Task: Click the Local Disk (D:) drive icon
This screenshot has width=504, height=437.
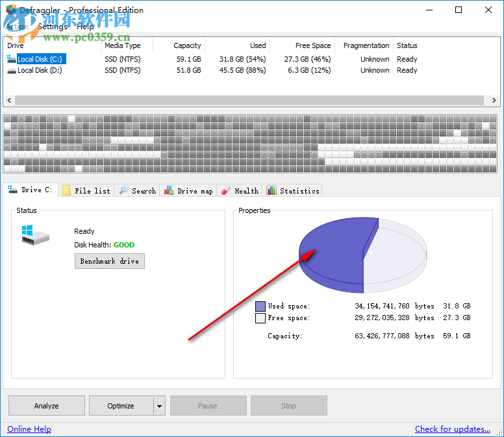Action: 12,71
